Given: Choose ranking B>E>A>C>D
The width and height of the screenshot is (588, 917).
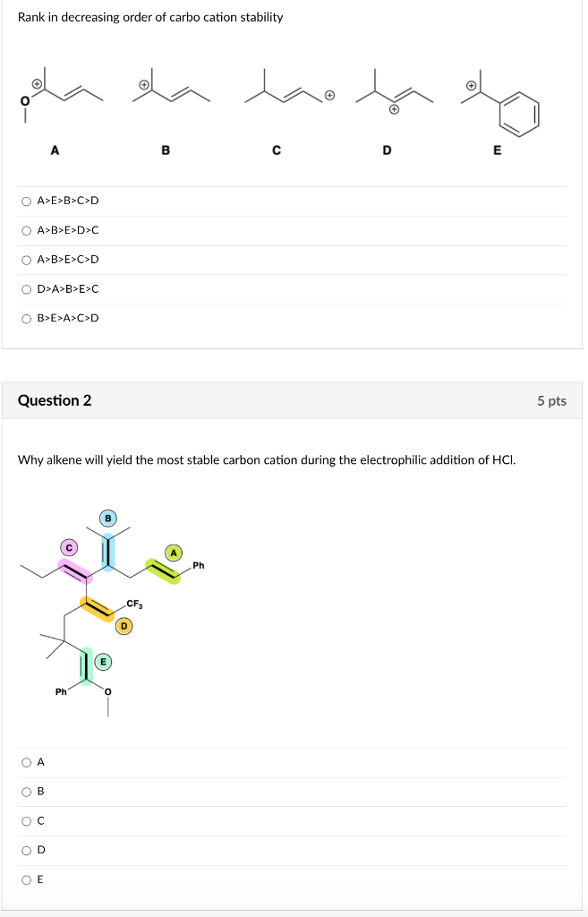Looking at the screenshot, I should [28, 318].
